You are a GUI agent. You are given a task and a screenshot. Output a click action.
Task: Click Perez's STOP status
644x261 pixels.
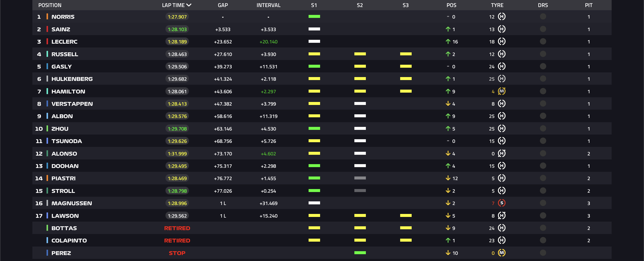tap(177, 253)
